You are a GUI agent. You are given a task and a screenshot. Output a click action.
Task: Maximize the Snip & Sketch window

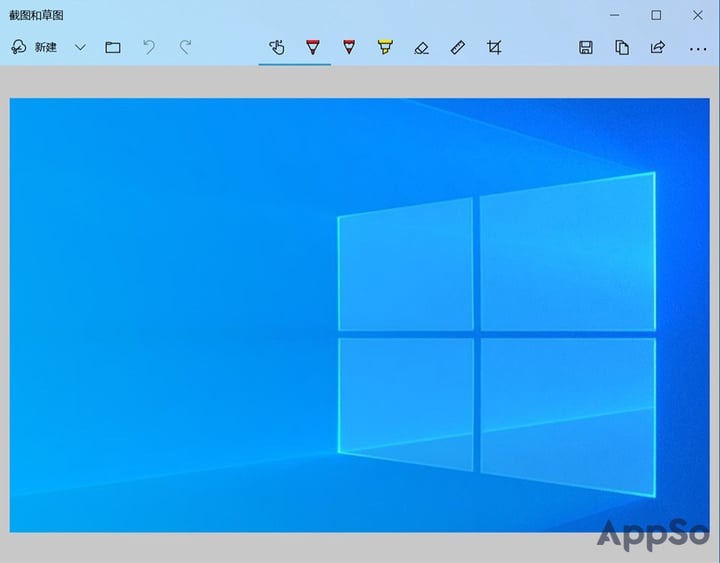tap(656, 15)
